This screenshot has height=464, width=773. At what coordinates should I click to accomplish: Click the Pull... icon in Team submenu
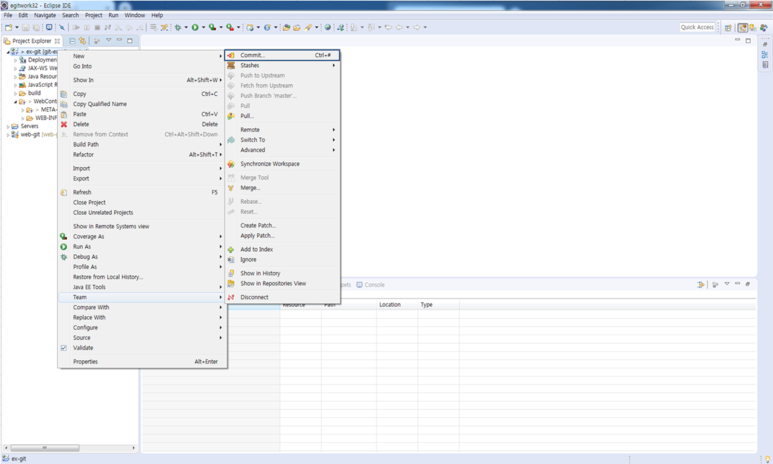(x=231, y=116)
